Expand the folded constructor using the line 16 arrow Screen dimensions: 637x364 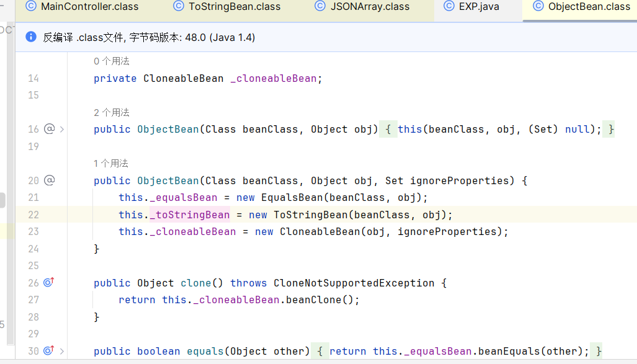coord(62,129)
